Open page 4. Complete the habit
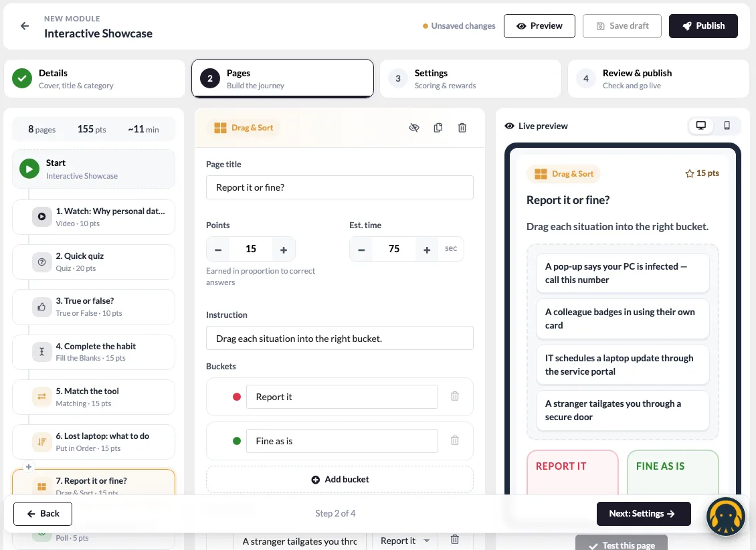Screen dimensions: 756x550 pos(94,352)
